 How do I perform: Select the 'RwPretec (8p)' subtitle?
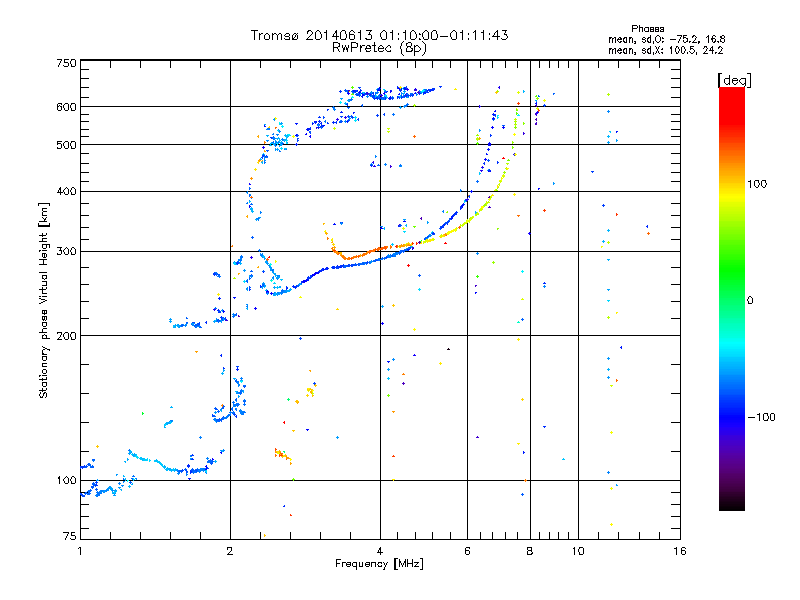(x=379, y=48)
